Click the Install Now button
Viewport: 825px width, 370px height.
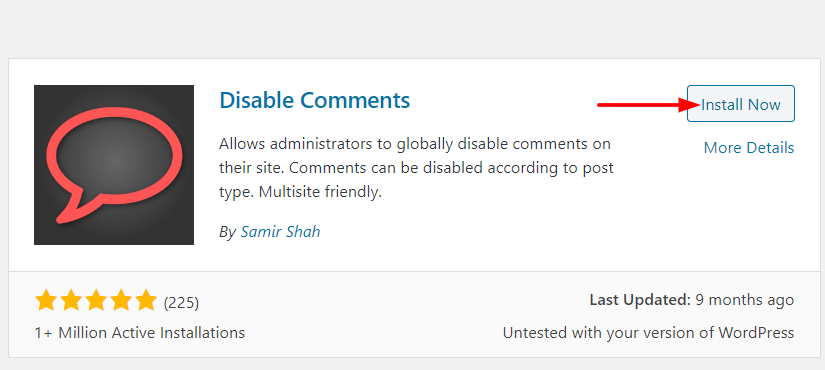(740, 104)
